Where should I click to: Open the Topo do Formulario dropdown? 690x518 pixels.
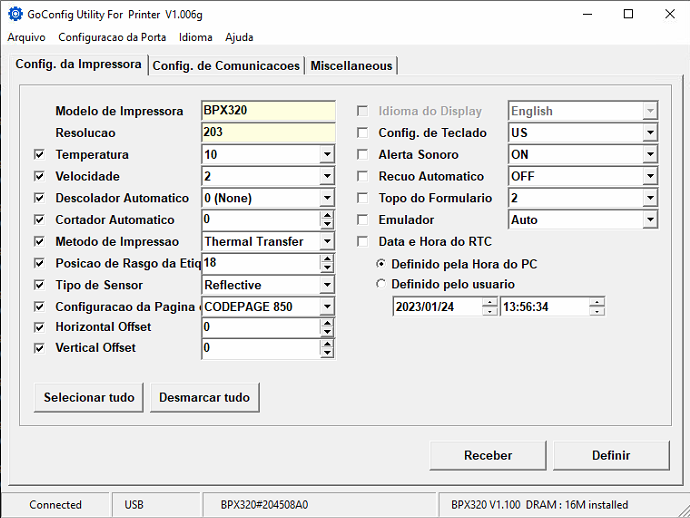coord(650,198)
